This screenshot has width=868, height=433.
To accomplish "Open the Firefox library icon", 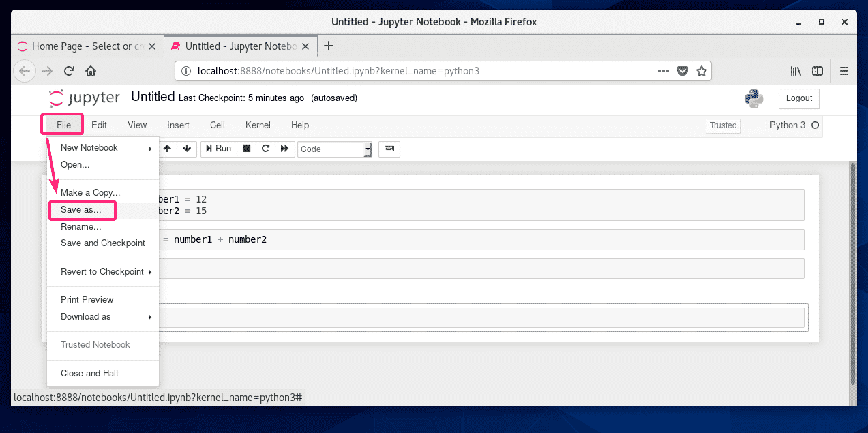I will pyautogui.click(x=795, y=71).
